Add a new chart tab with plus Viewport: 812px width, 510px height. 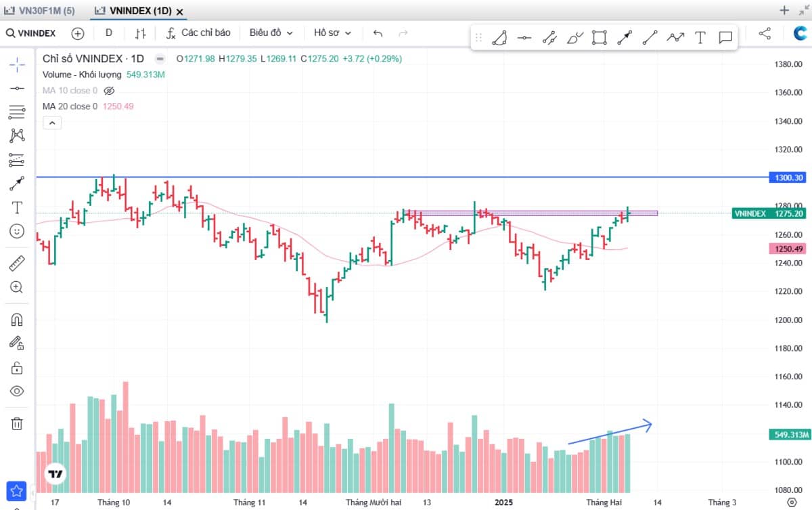click(x=784, y=10)
